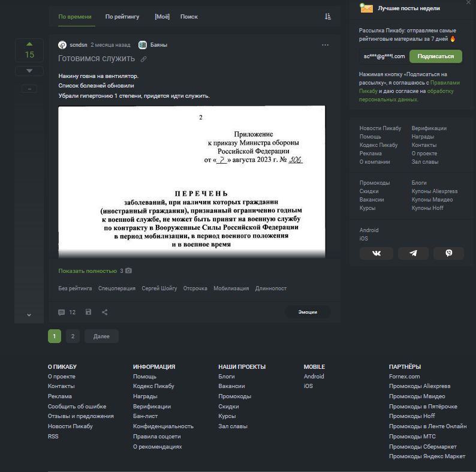Select the Без рейтинга tag
The height and width of the screenshot is (472, 476).
[75, 288]
